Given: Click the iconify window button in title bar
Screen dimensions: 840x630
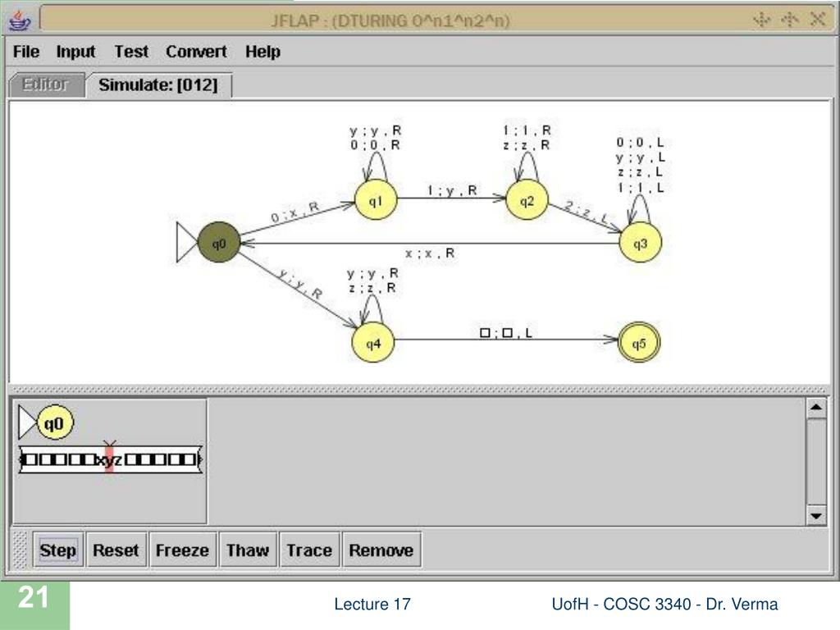Looking at the screenshot, I should (x=762, y=20).
